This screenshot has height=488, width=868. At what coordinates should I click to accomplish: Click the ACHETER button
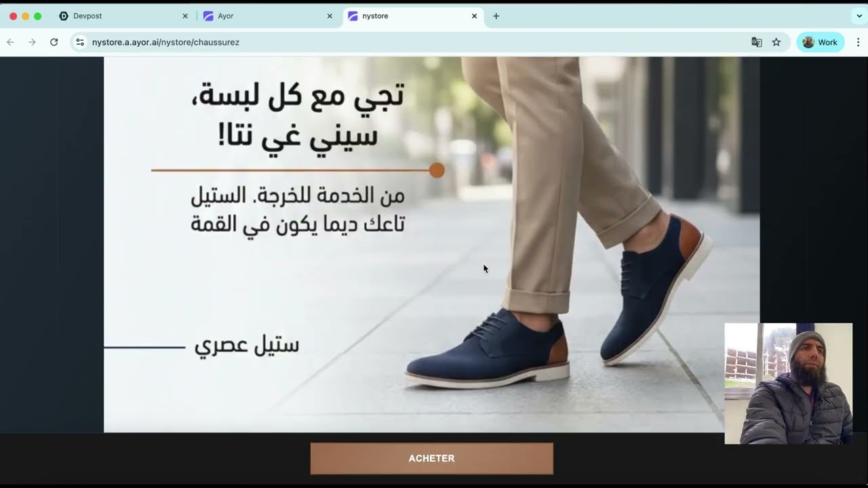click(x=432, y=458)
